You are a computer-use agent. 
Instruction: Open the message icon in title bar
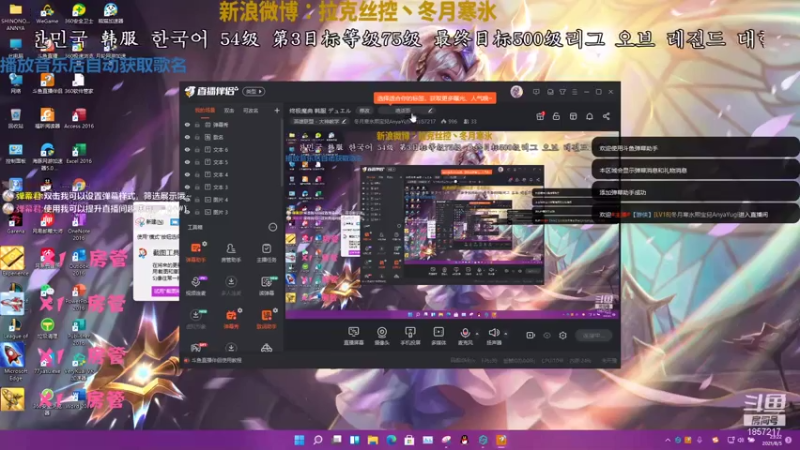click(x=536, y=92)
